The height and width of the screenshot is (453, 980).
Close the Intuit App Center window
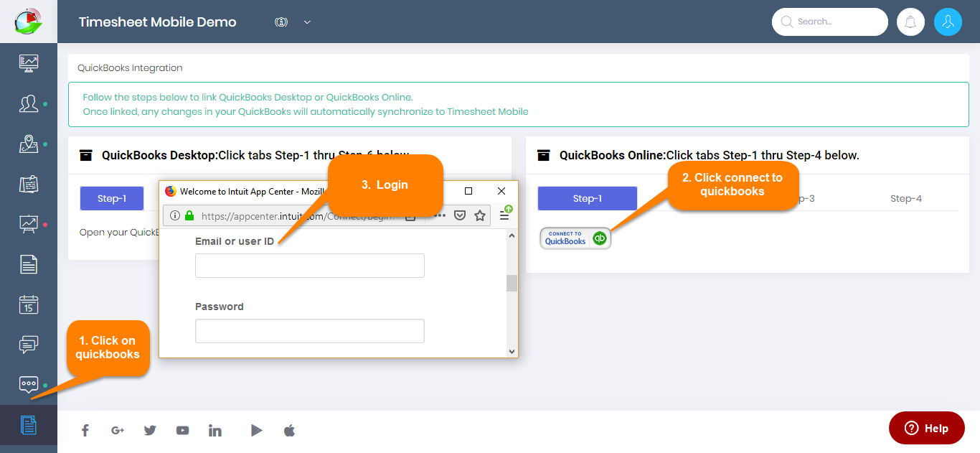pyautogui.click(x=501, y=191)
